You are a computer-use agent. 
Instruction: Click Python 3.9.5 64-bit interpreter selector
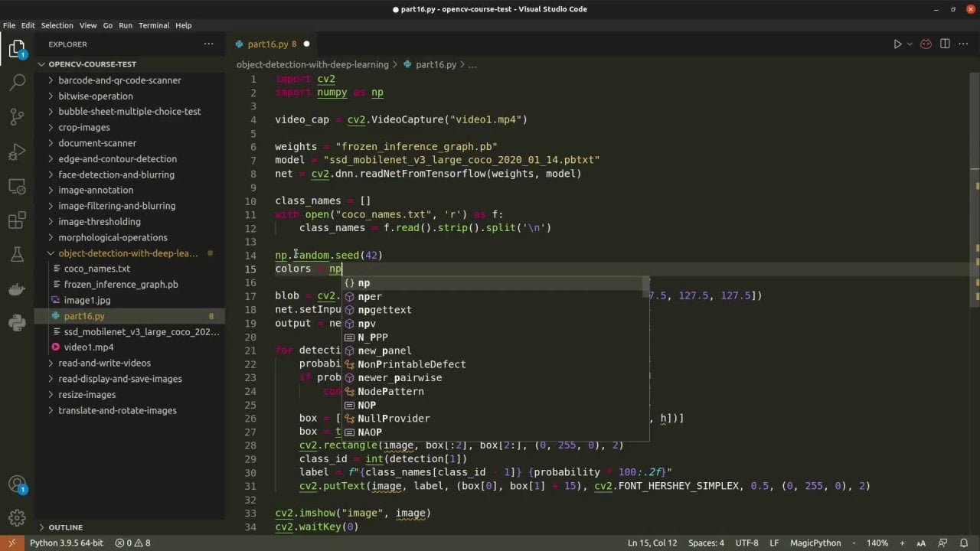67,543
